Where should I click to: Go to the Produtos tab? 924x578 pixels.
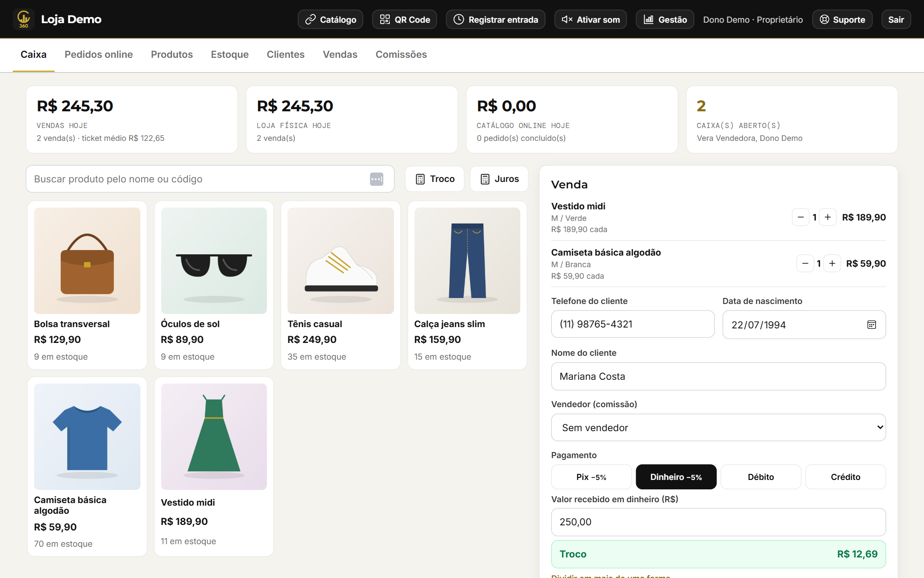(172, 55)
